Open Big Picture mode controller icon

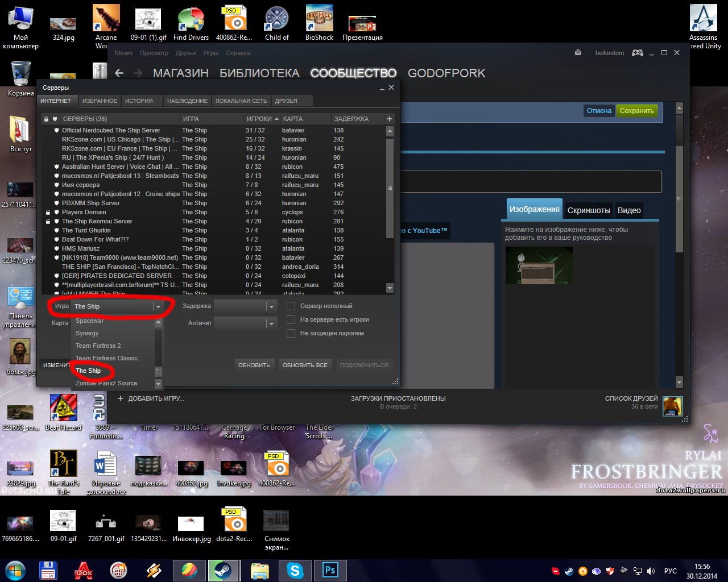tap(638, 53)
